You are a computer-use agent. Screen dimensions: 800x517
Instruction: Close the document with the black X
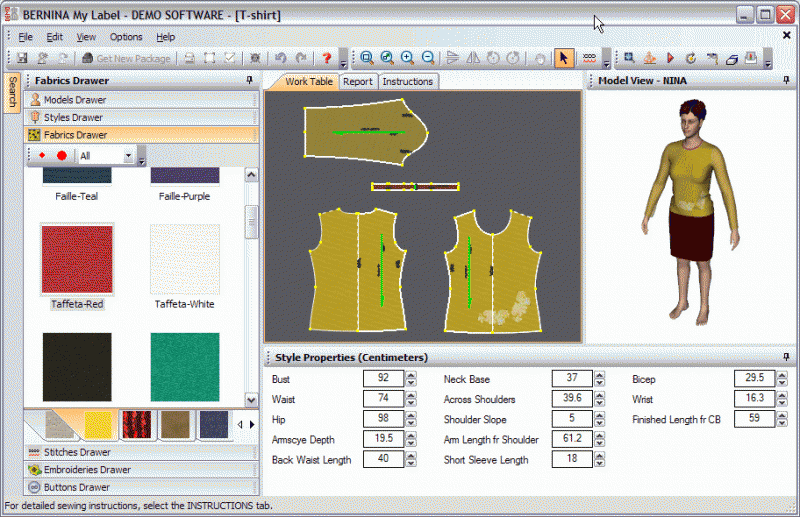point(786,35)
